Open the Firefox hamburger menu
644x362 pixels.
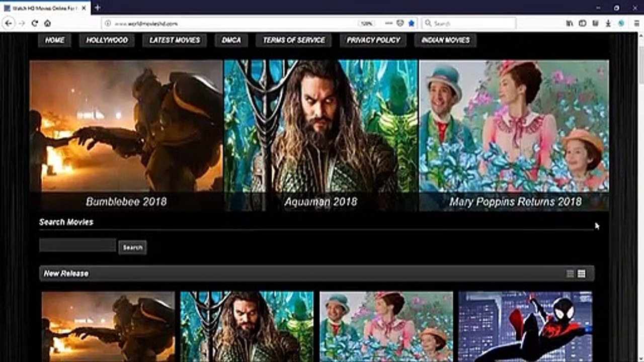click(x=635, y=23)
